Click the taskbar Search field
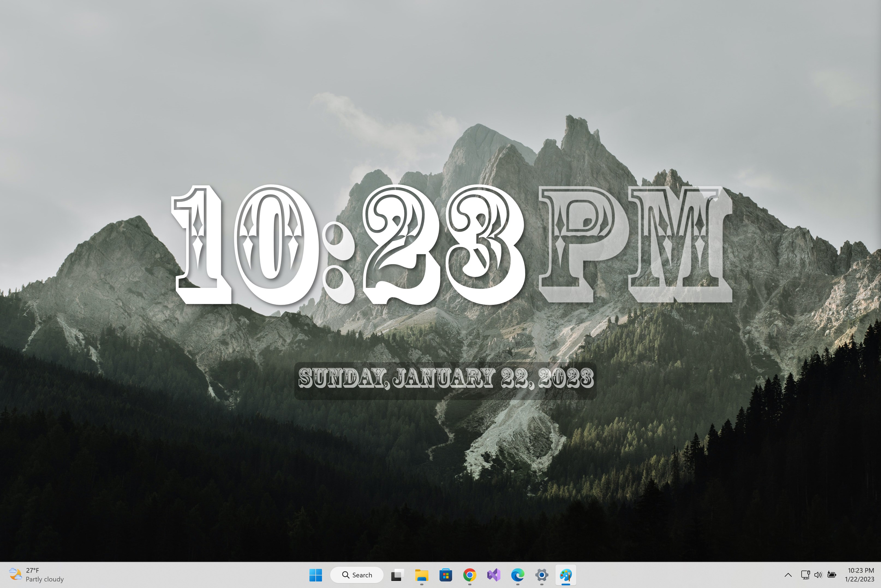The width and height of the screenshot is (881, 588). [x=356, y=575]
